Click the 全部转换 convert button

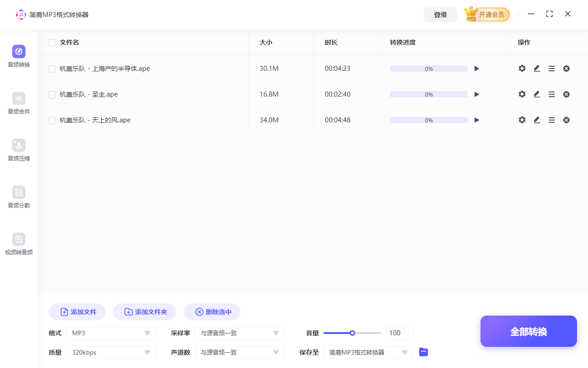[x=528, y=331]
